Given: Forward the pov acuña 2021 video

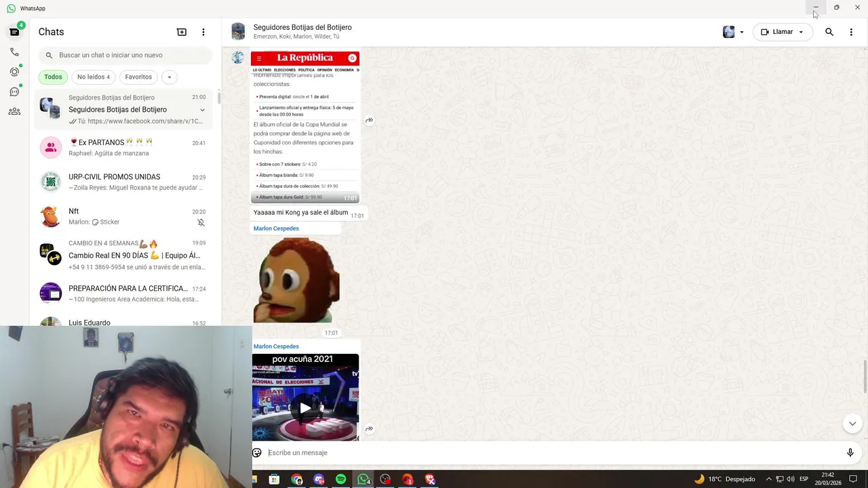Looking at the screenshot, I should coord(369,429).
